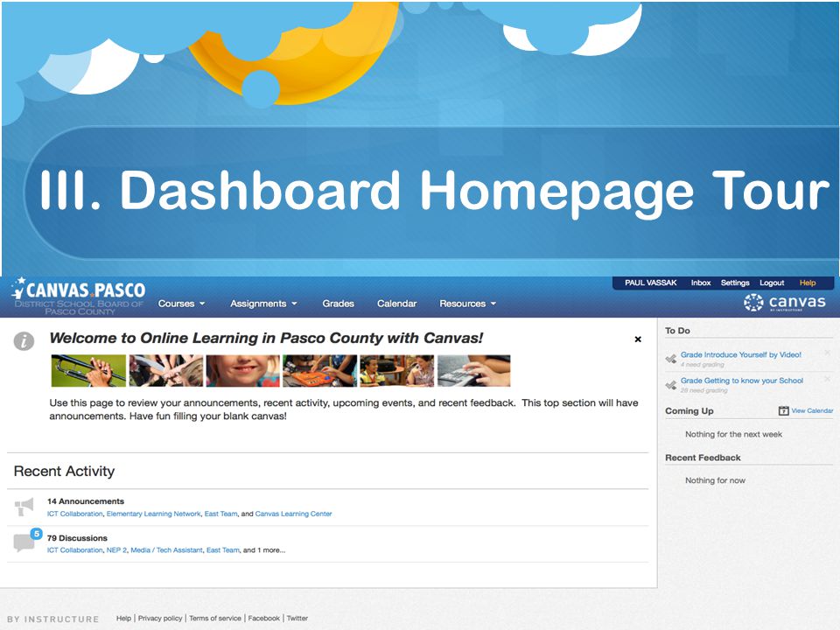The height and width of the screenshot is (630, 840).
Task: Open account Settings
Action: pos(734,283)
